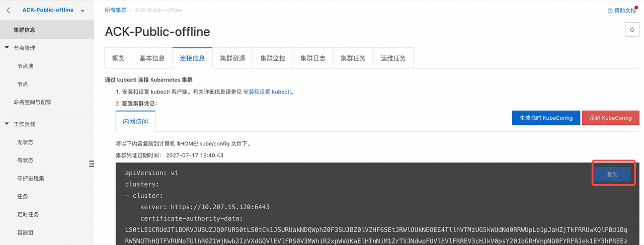Click the 生成临时 KubeConfig button
This screenshot has width=644, height=245.
(546, 118)
